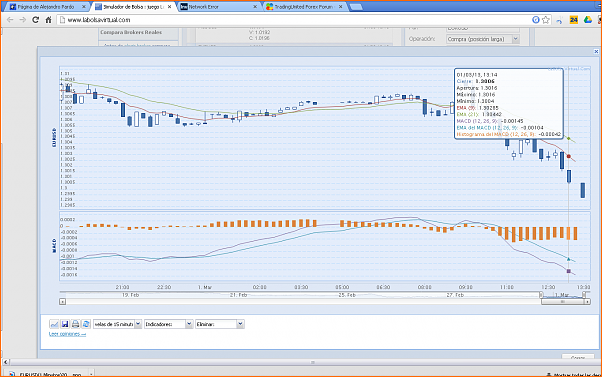Click the EURUSD vertical axis title
This screenshot has width=602, height=377.
point(54,137)
